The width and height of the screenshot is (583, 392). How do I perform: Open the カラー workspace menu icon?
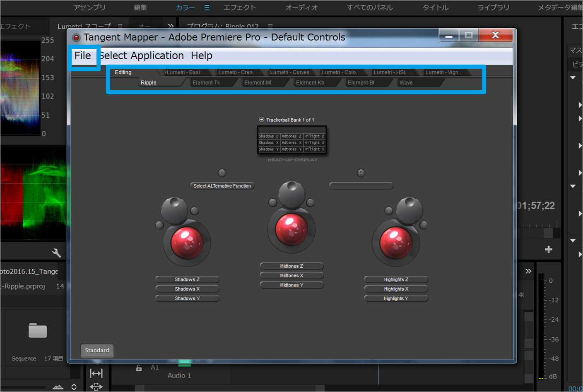[207, 7]
